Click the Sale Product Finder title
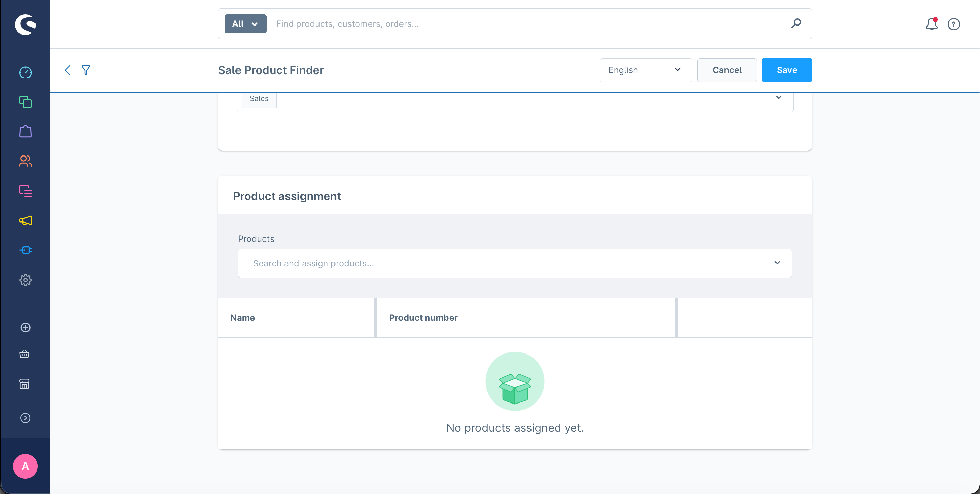 click(271, 70)
